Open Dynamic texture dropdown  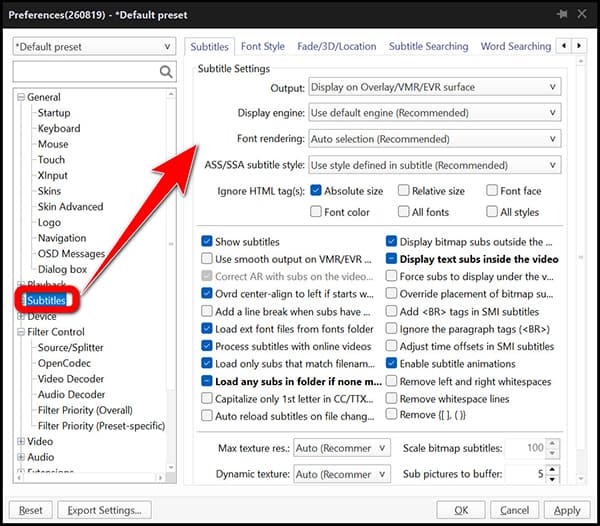click(342, 474)
